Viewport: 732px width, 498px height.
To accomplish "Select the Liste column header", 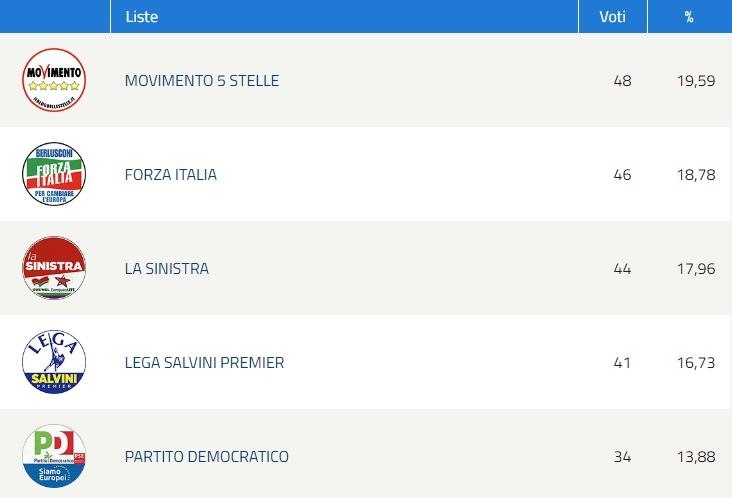I will coord(142,17).
